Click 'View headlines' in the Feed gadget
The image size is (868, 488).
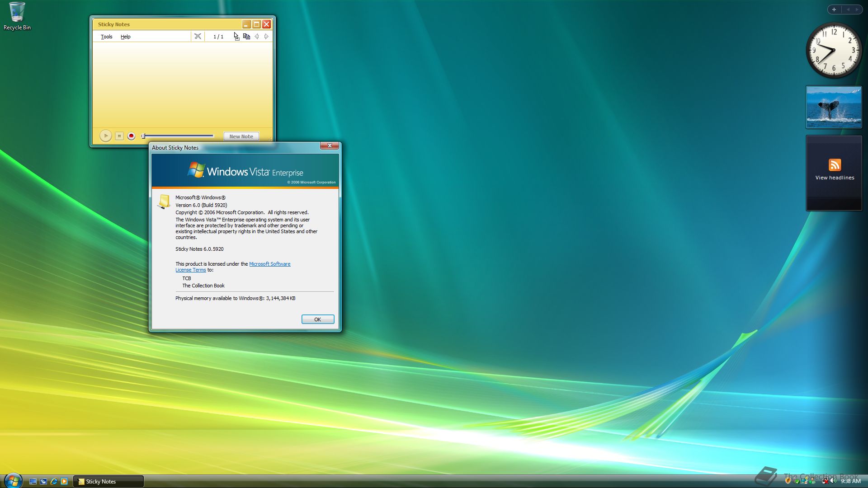tap(835, 178)
